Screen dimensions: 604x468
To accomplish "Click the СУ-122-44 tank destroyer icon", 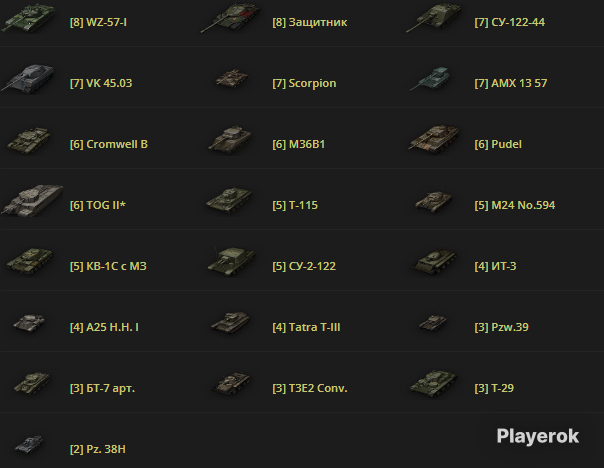I will tap(434, 18).
